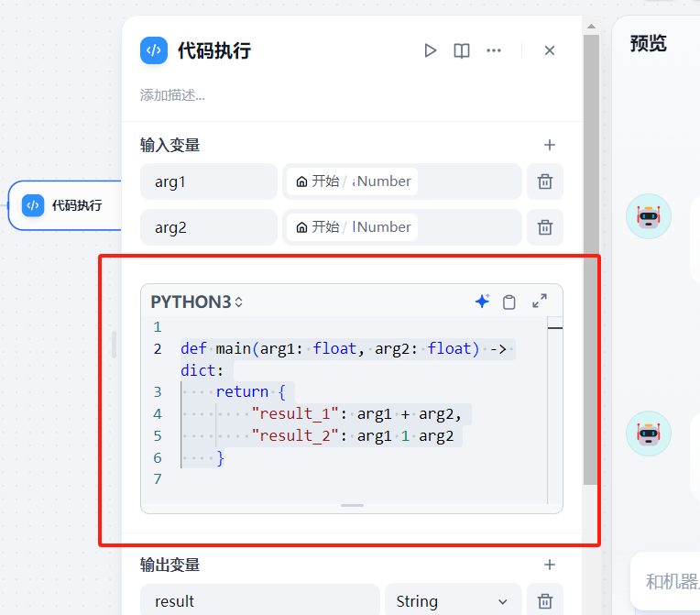Edit the arg1 variable name field
The image size is (700, 615).
click(209, 181)
